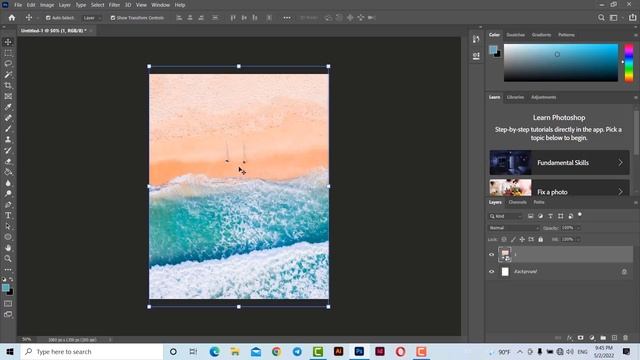Open Edit Toolbar three-dots button

point(8,269)
